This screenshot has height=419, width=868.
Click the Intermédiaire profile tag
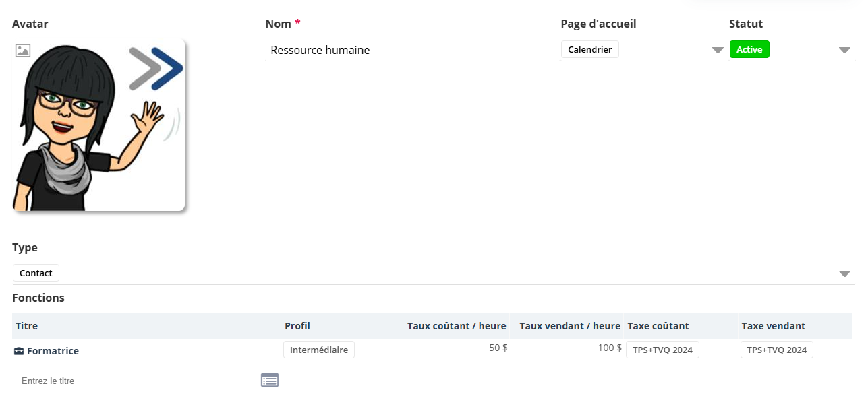tap(319, 350)
